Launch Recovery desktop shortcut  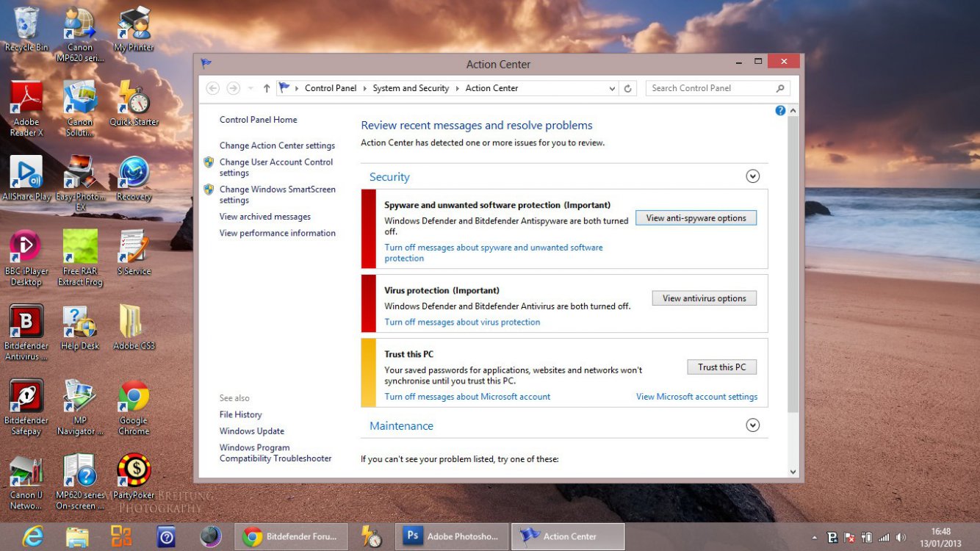[x=134, y=179]
